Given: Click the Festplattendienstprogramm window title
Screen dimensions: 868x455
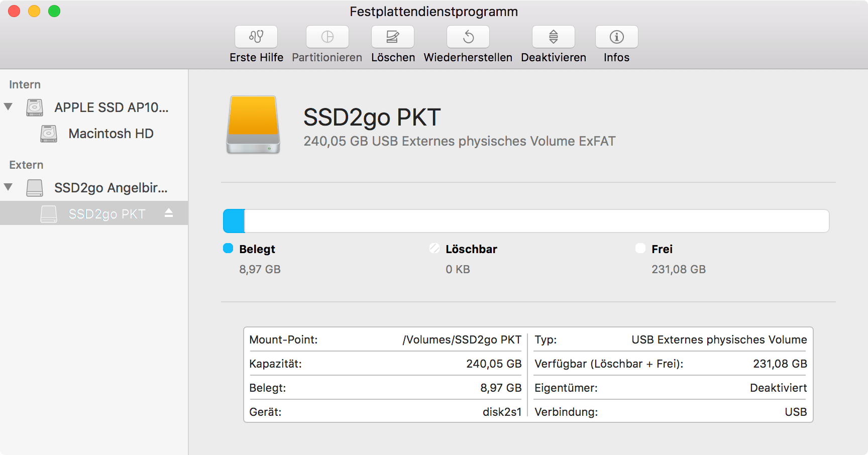Looking at the screenshot, I should 434,12.
